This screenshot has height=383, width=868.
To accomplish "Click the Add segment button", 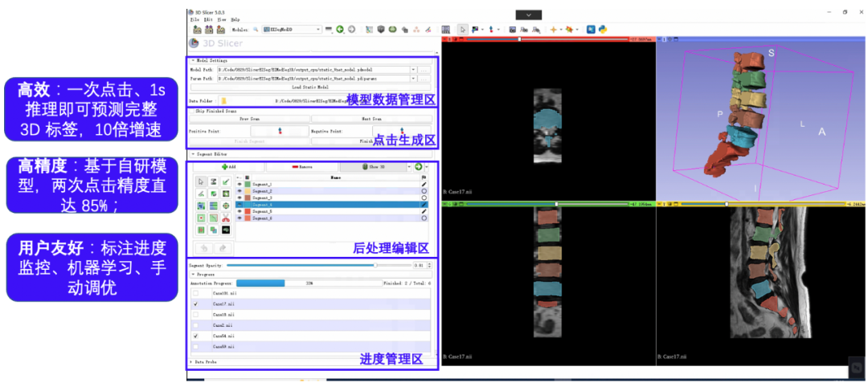I will [228, 166].
